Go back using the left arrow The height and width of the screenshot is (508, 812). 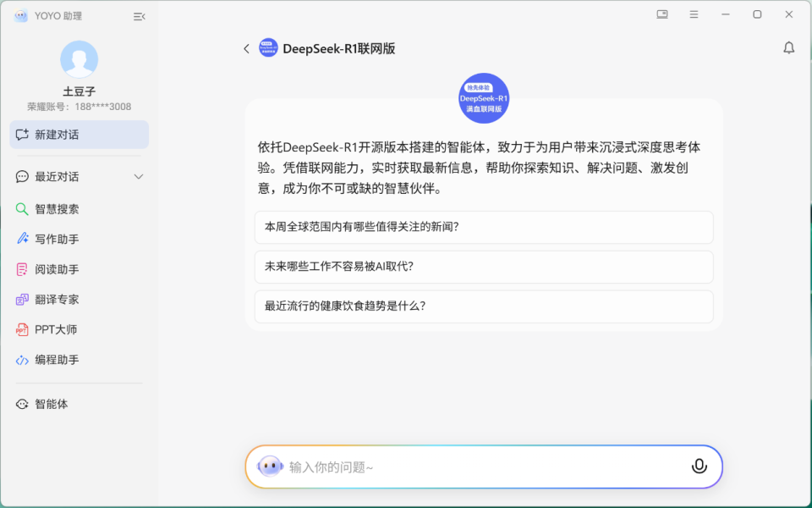click(246, 49)
